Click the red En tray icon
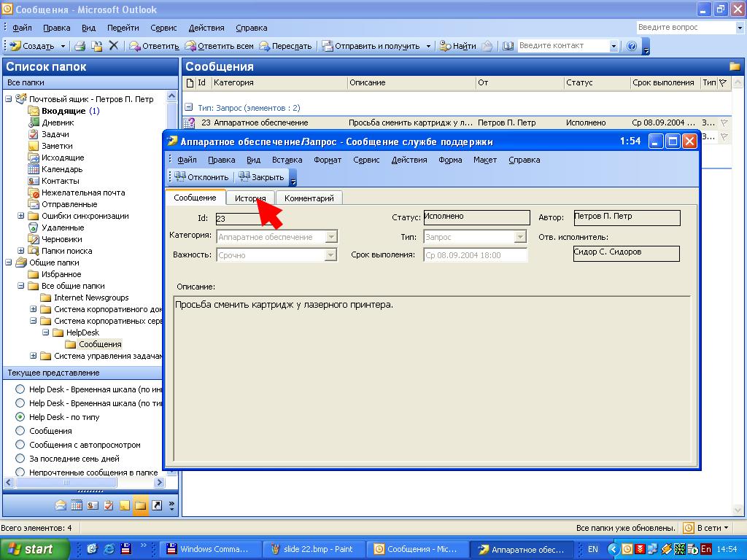 tap(706, 549)
